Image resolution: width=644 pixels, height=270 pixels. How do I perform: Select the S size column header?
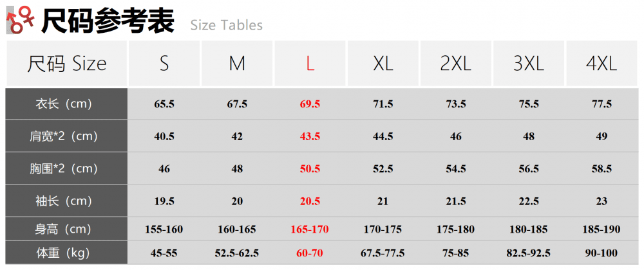[164, 64]
